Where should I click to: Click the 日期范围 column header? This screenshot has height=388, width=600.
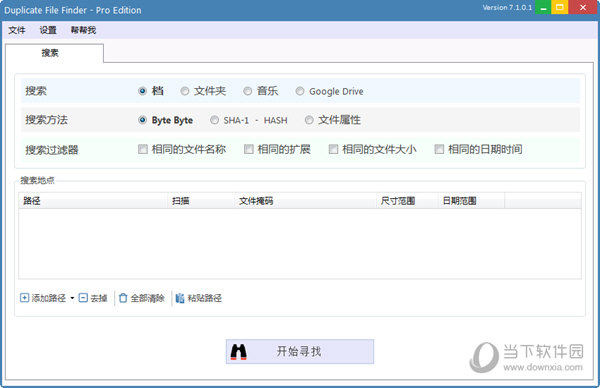(x=471, y=201)
